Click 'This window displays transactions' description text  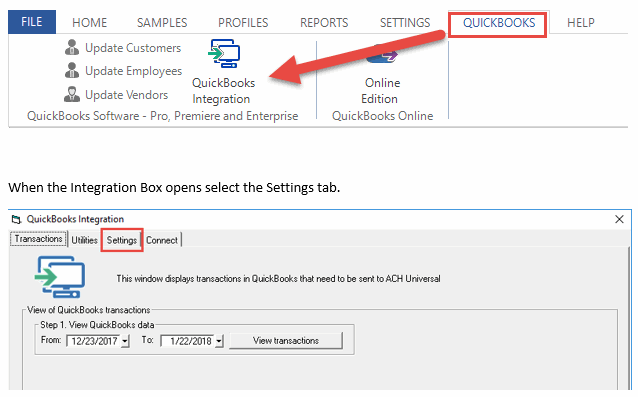(278, 279)
